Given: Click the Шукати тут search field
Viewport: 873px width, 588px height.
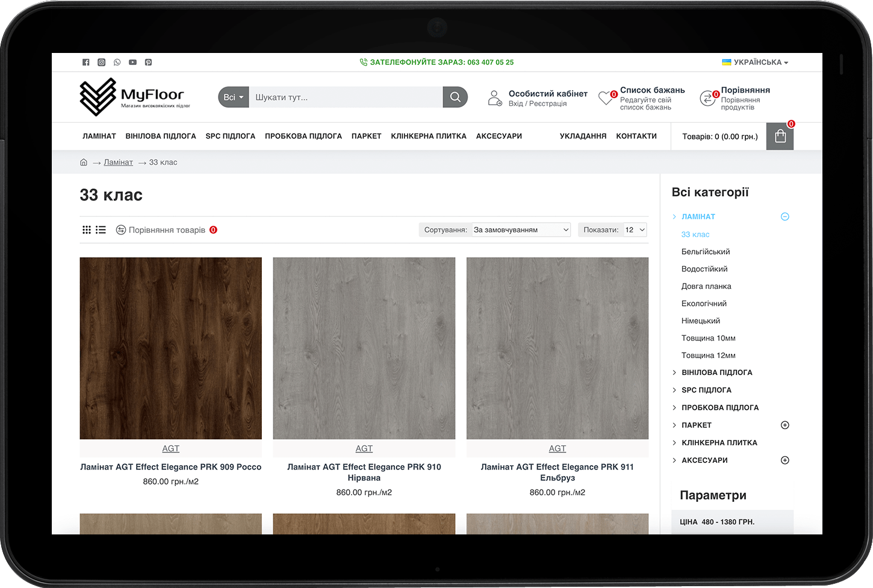Looking at the screenshot, I should point(346,97).
